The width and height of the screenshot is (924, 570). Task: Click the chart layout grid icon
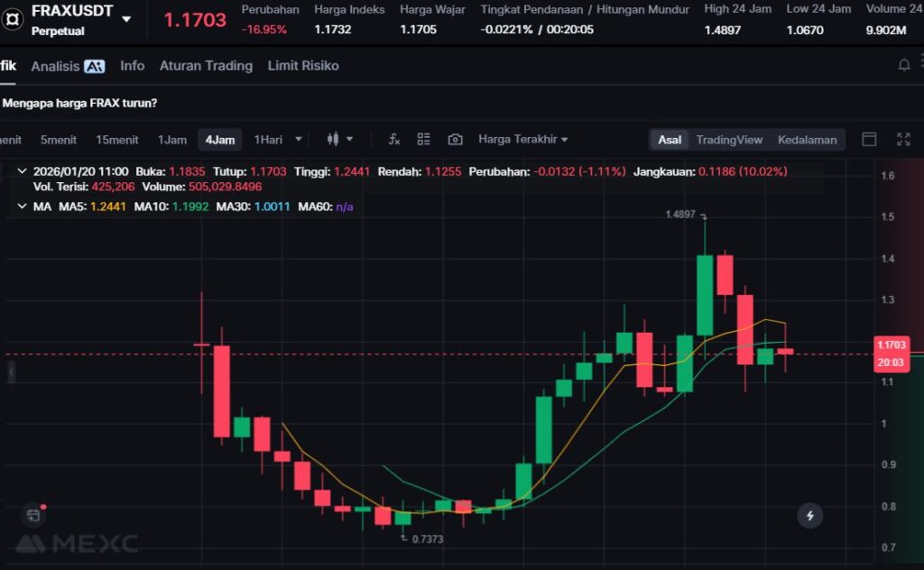click(x=423, y=140)
